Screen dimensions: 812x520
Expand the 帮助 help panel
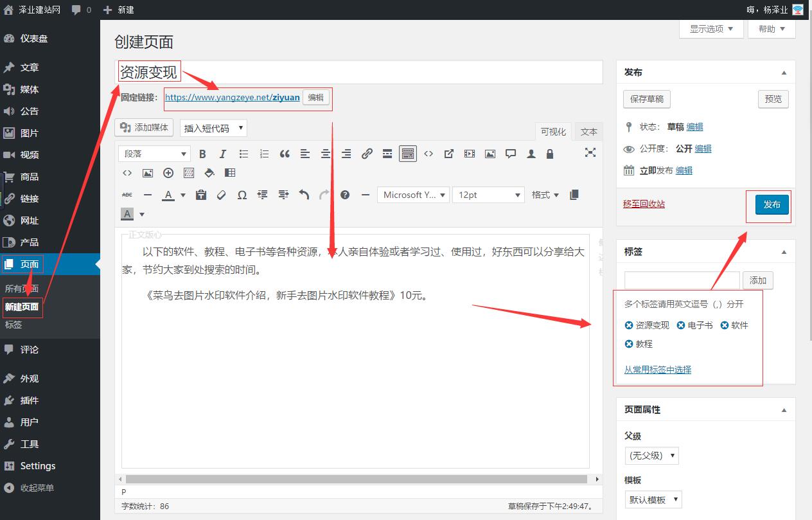772,29
